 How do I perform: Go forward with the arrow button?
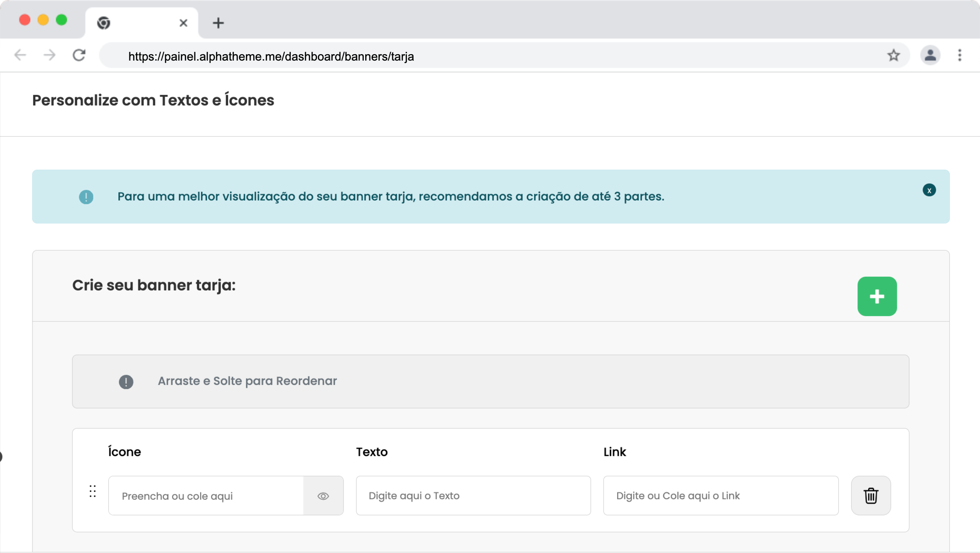49,56
